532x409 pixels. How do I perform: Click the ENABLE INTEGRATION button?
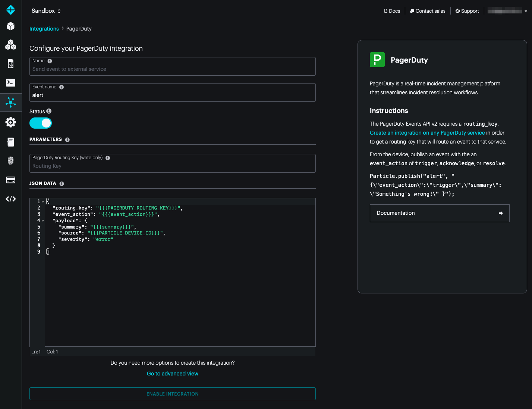point(173,394)
